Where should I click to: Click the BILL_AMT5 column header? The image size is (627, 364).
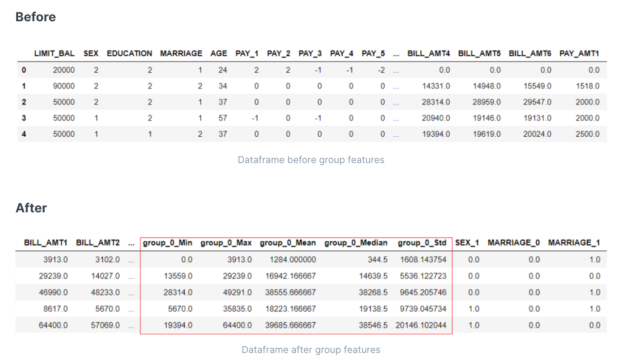pyautogui.click(x=479, y=54)
